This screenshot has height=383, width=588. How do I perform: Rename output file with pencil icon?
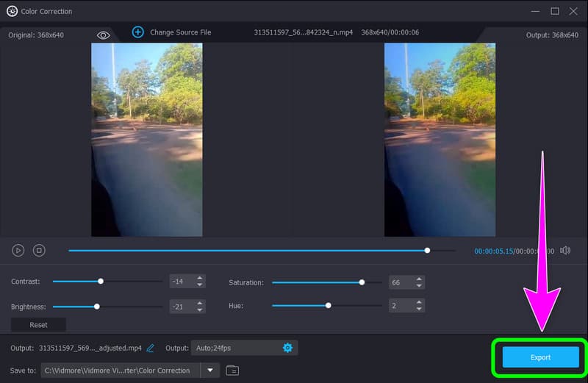click(151, 348)
